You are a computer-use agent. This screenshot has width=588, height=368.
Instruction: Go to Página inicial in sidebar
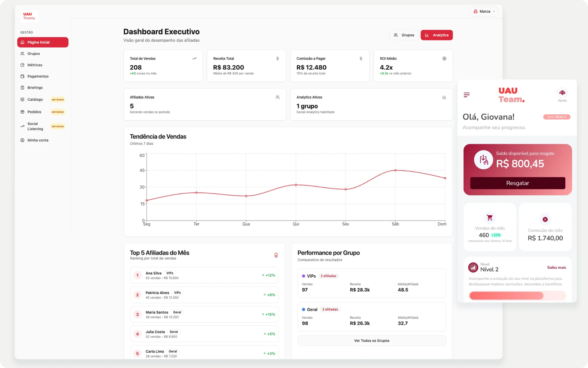(43, 42)
